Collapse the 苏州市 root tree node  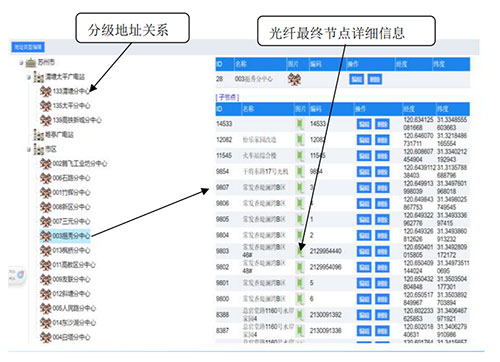(21, 63)
